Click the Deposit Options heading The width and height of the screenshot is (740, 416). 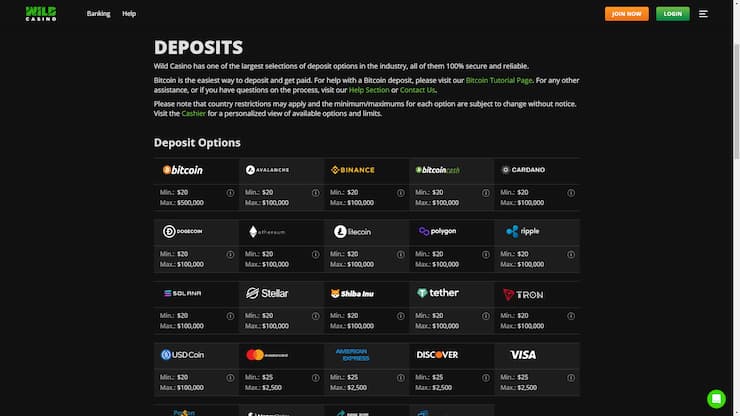(x=197, y=143)
